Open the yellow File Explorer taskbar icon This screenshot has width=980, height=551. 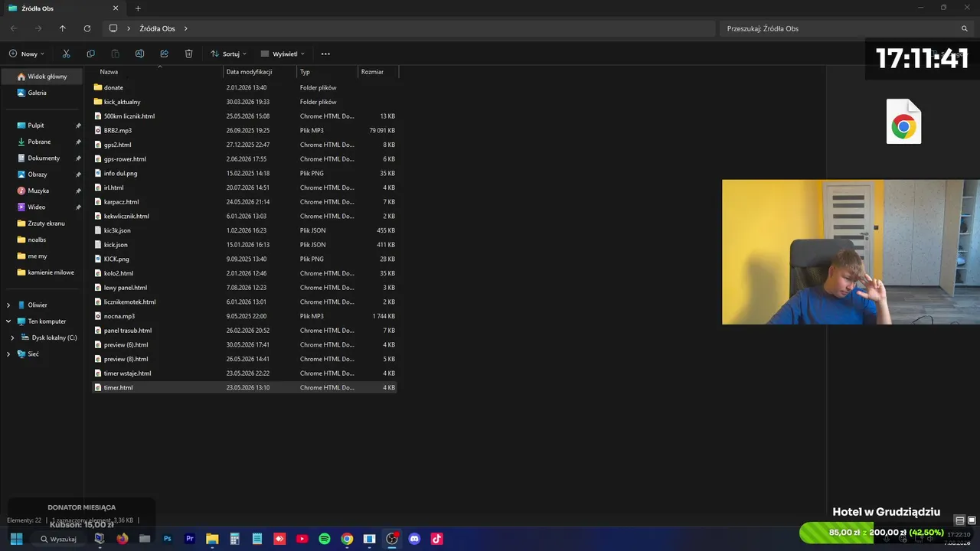tap(212, 539)
